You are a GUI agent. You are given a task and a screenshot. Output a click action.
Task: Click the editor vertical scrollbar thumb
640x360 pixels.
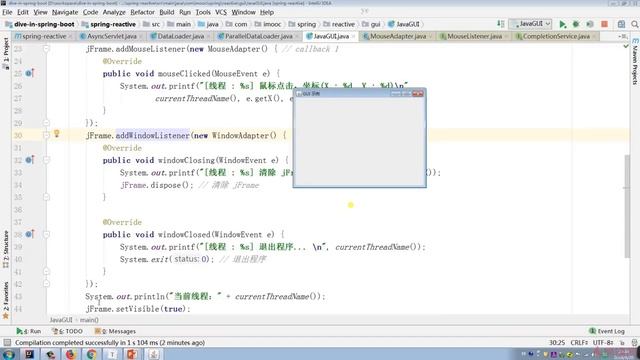tap(627, 206)
